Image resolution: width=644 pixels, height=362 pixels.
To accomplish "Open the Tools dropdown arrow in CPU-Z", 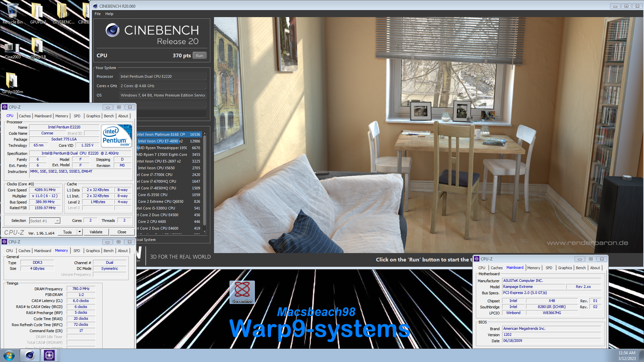I will (x=80, y=232).
